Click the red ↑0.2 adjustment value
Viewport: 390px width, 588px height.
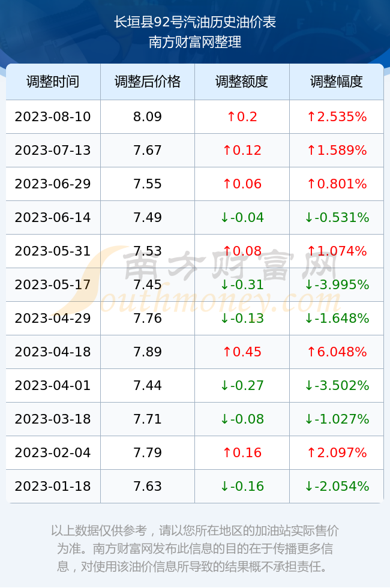[x=242, y=116]
